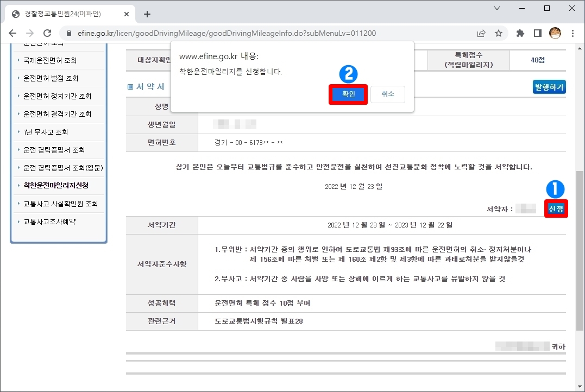Click the 2022 년 12 월 23 일 pledge date
Screen dimensions: 585x392
353,186
